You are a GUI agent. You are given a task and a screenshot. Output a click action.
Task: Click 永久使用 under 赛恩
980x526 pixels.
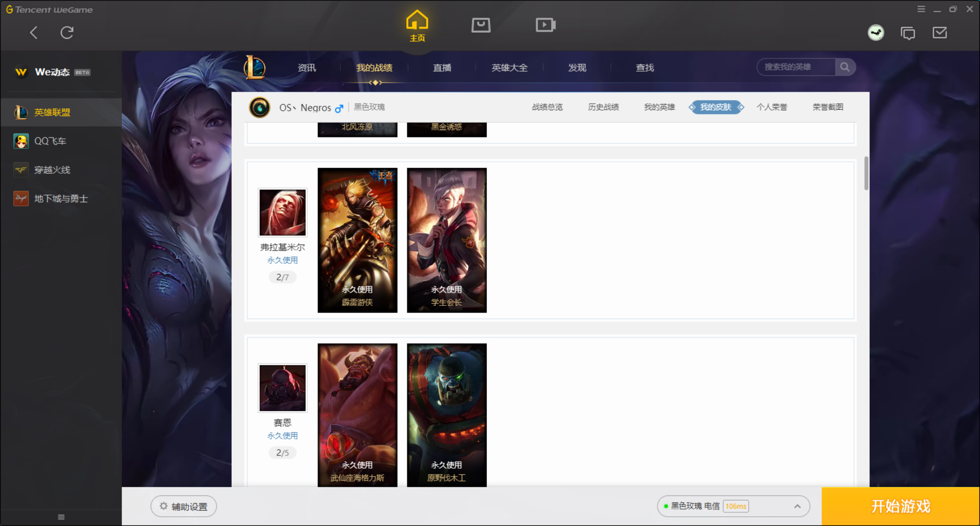point(282,436)
